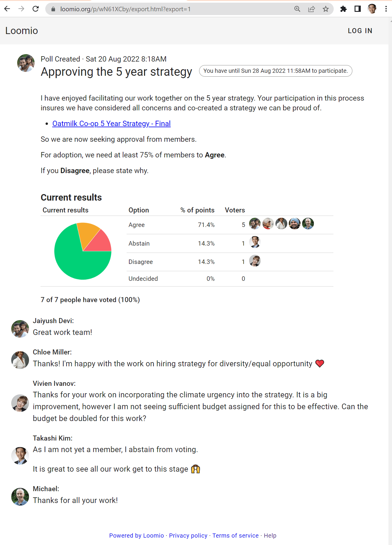This screenshot has height=545, width=392.
Task: Click the LOG IN button
Action: tap(360, 31)
